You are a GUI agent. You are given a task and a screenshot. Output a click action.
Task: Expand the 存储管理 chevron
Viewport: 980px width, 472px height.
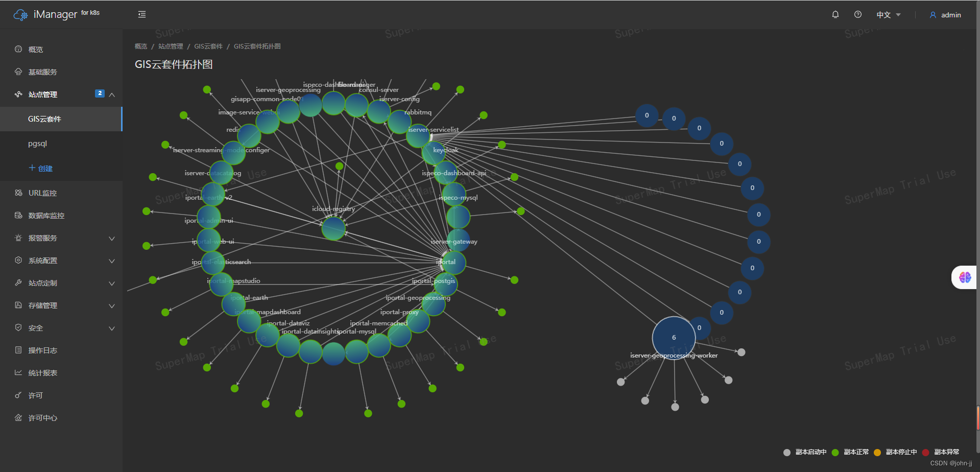[112, 305]
